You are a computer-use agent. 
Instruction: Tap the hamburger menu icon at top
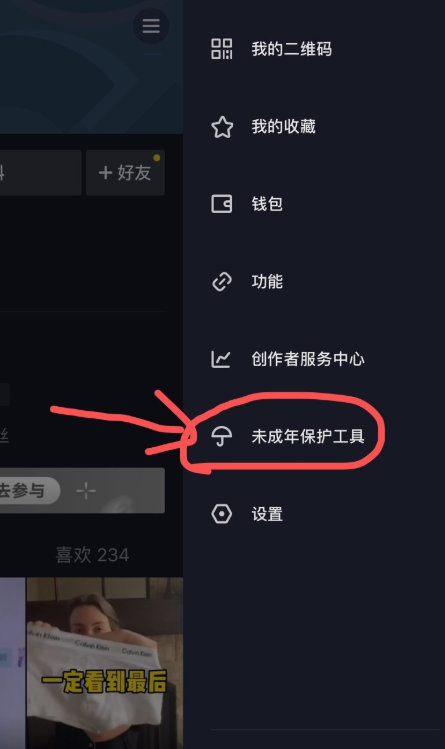point(151,26)
